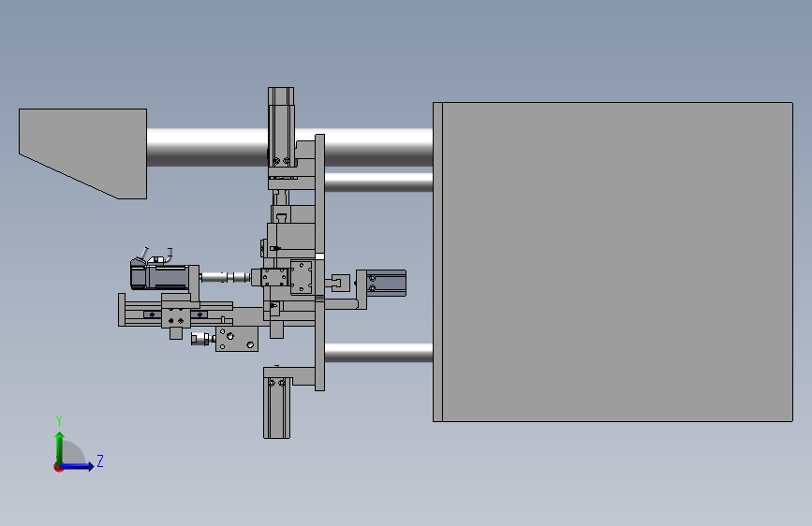Select the plate with three holes below slide
The width and height of the screenshot is (812, 526).
[x=237, y=339]
